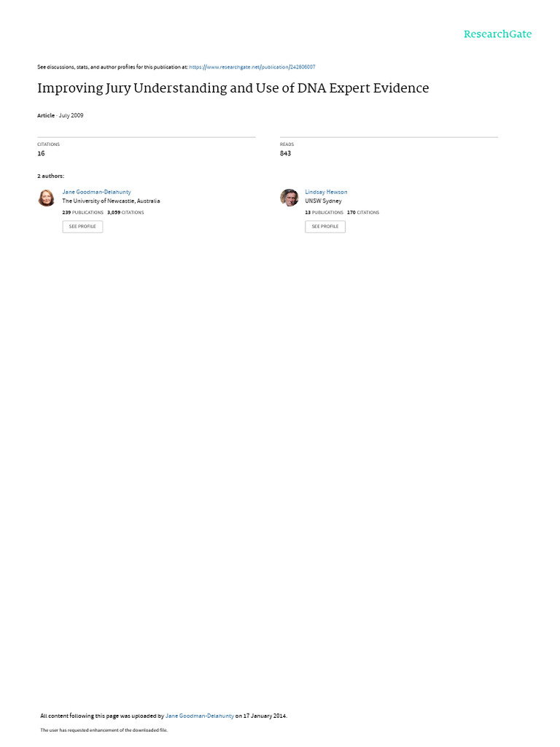
Task: Click the 3,059 citations stat
Action: coord(125,212)
